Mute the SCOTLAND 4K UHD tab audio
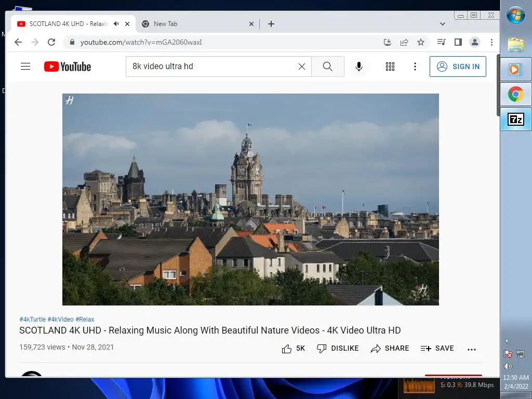This screenshot has width=532, height=399. [116, 24]
